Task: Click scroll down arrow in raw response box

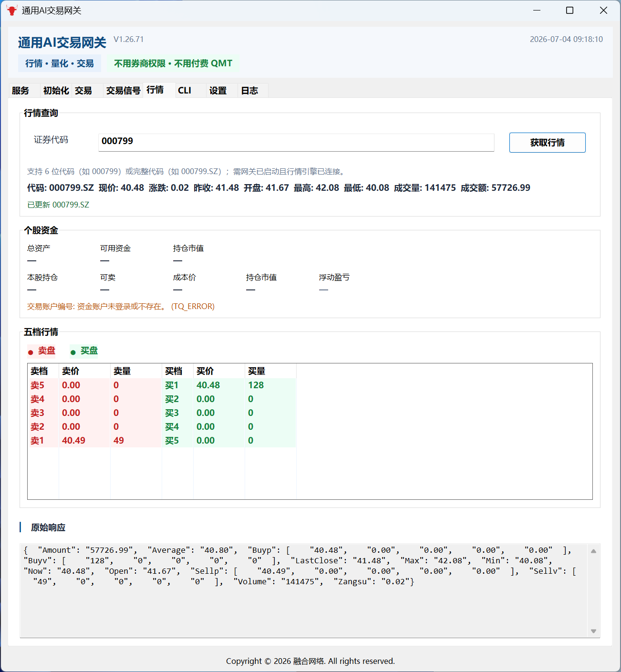Action: coord(593,631)
